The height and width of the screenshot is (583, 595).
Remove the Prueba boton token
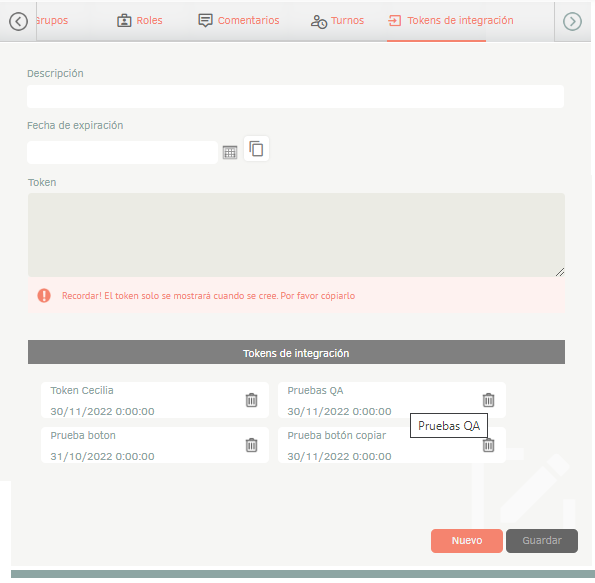(251, 445)
